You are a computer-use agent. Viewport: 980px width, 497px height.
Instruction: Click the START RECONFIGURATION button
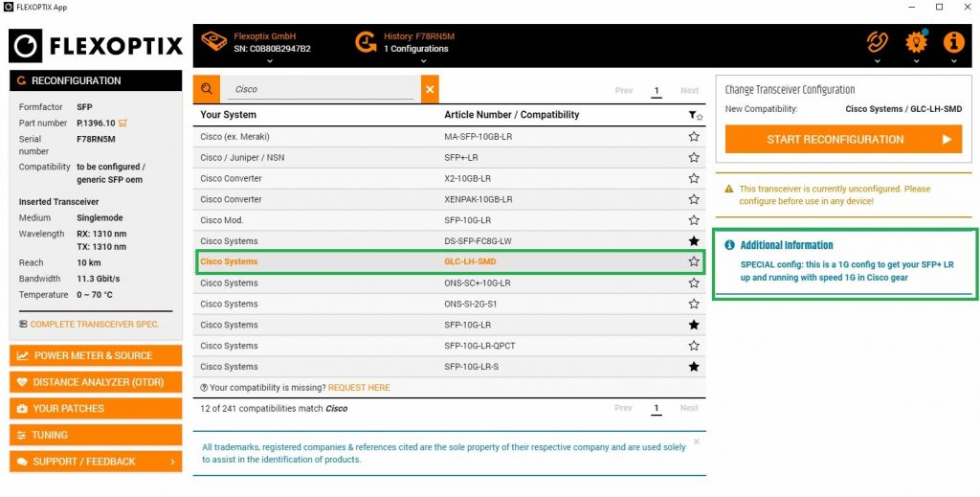tap(843, 140)
